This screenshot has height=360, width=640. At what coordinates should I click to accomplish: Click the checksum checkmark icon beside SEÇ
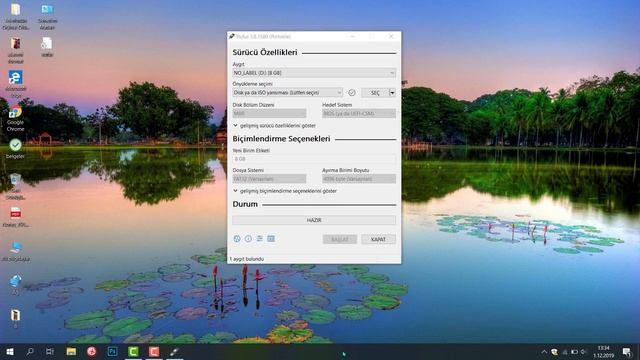pos(352,93)
